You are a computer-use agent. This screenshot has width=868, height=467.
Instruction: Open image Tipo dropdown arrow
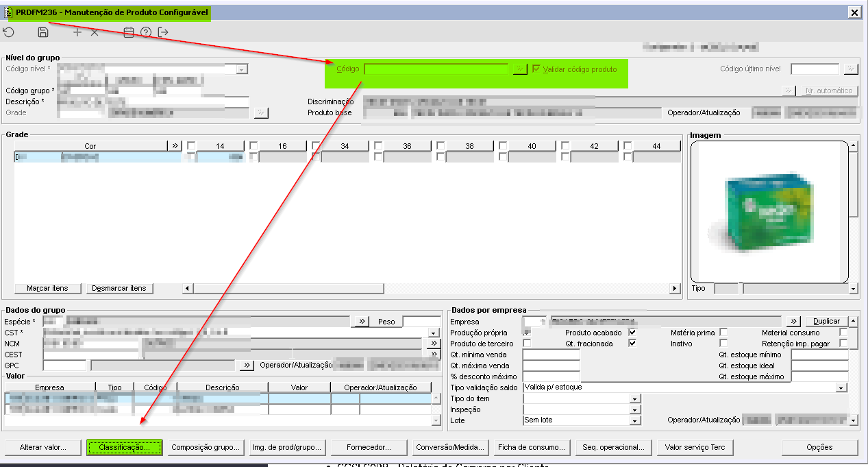[x=853, y=289]
